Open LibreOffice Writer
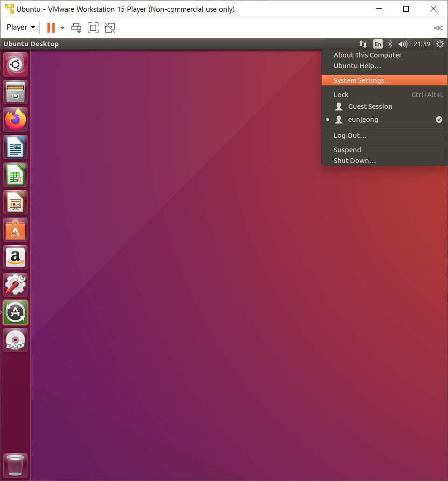448x481 pixels. click(15, 147)
